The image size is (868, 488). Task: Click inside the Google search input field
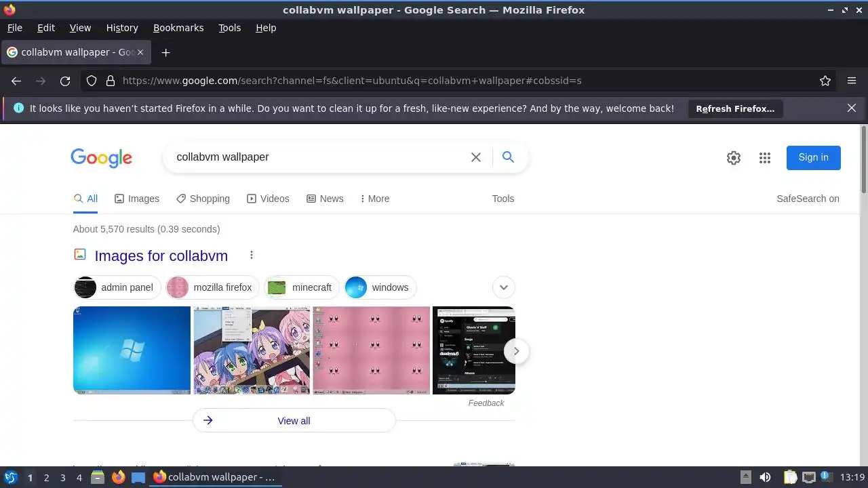319,157
